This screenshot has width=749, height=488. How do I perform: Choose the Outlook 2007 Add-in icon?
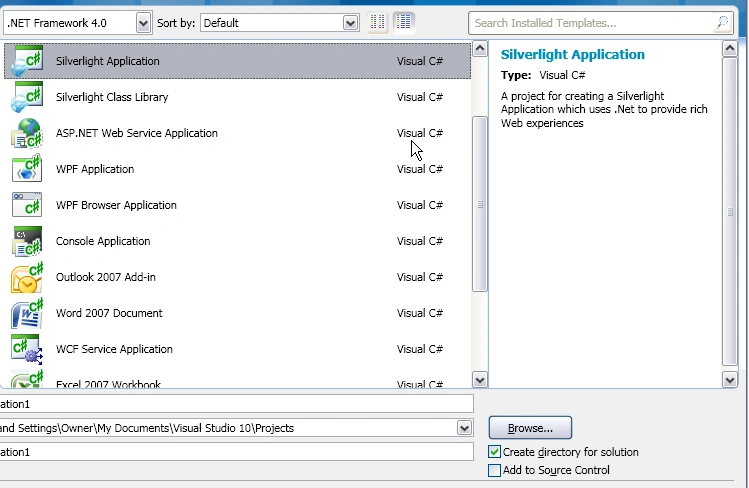27,277
